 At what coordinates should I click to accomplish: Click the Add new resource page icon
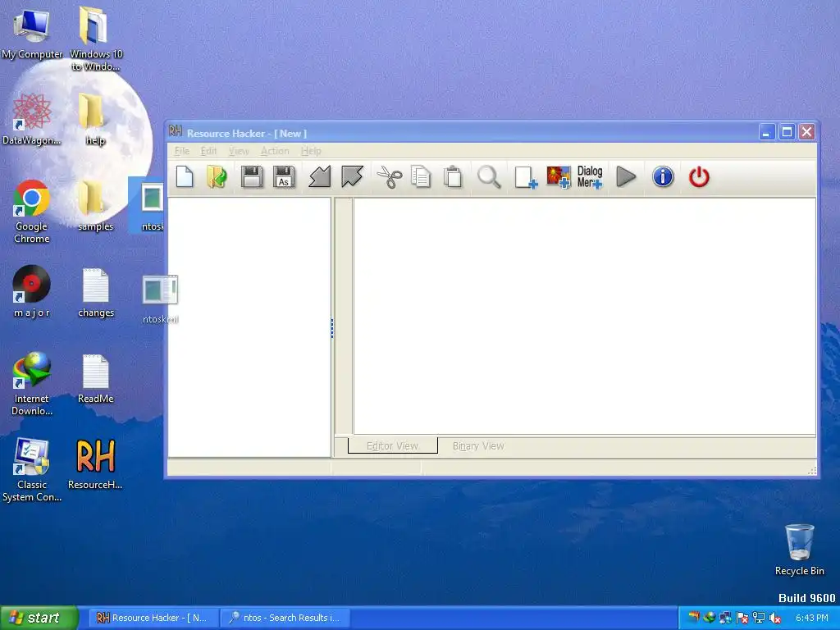tap(526, 177)
